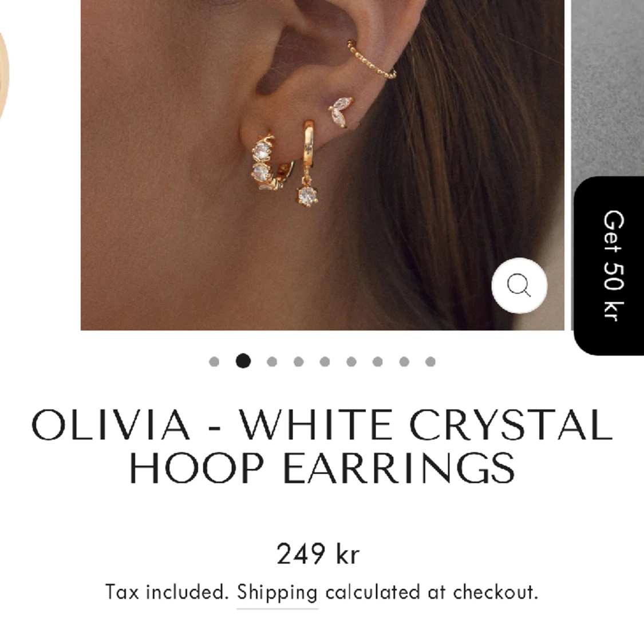Select the seventh carousel dot

point(378,361)
